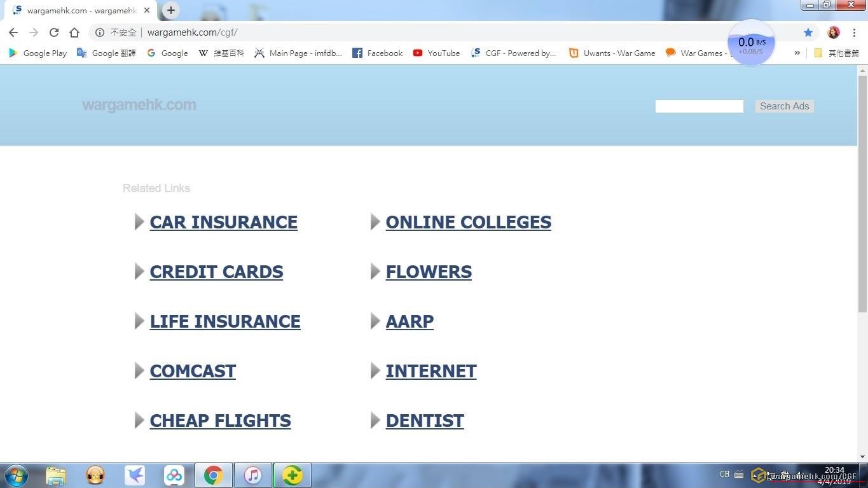This screenshot has width=868, height=488.
Task: Switch to the wargamehk.com tab
Action: tap(81, 10)
